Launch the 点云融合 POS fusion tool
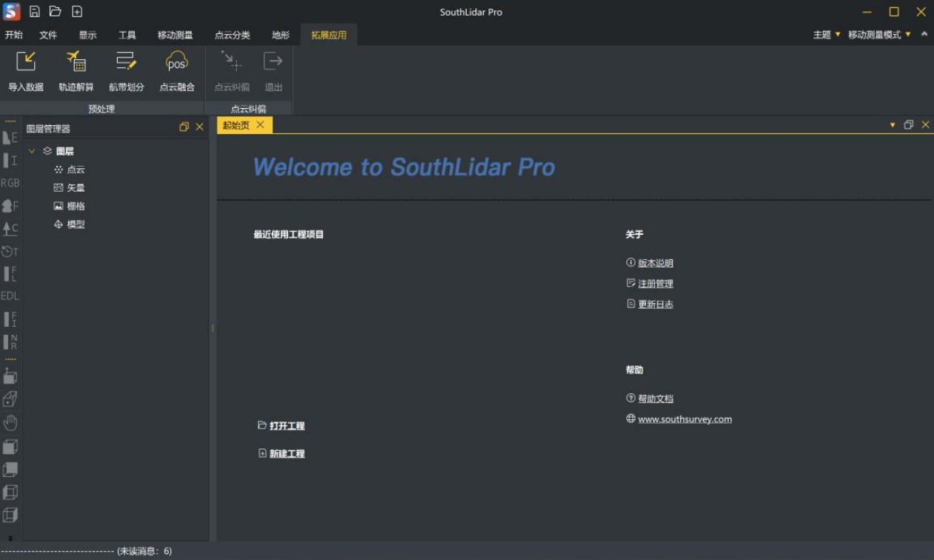The image size is (934, 560). click(x=177, y=72)
